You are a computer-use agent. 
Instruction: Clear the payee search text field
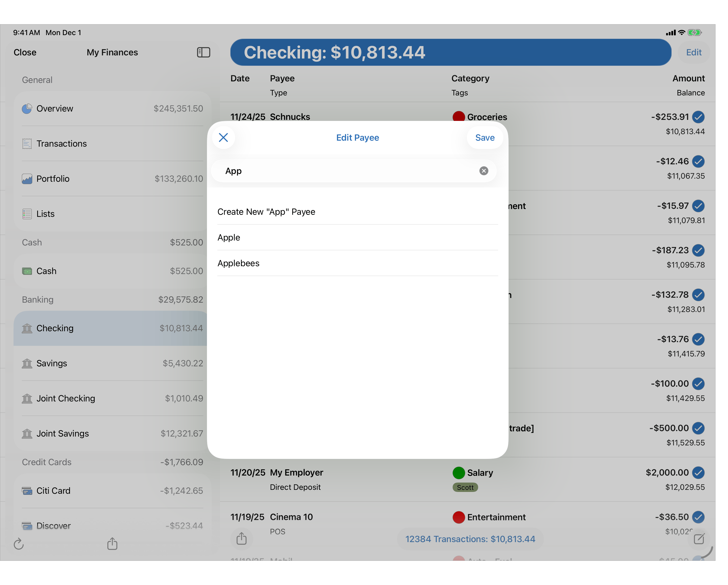(484, 171)
